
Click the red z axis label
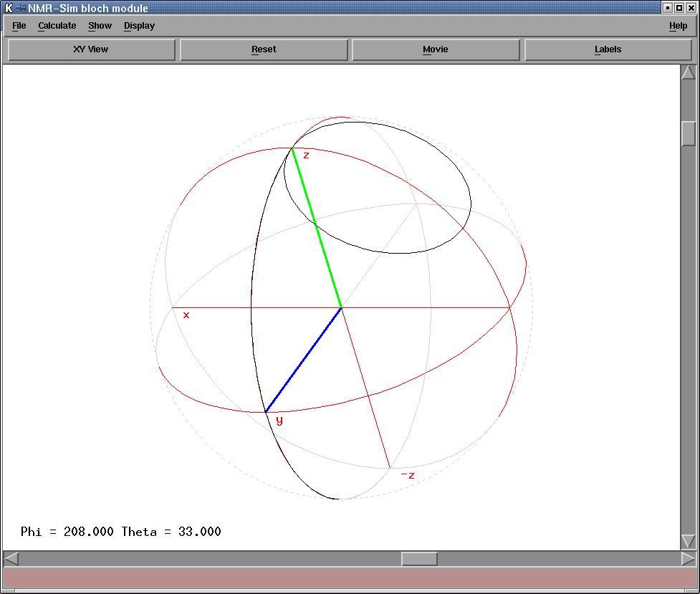[x=306, y=155]
